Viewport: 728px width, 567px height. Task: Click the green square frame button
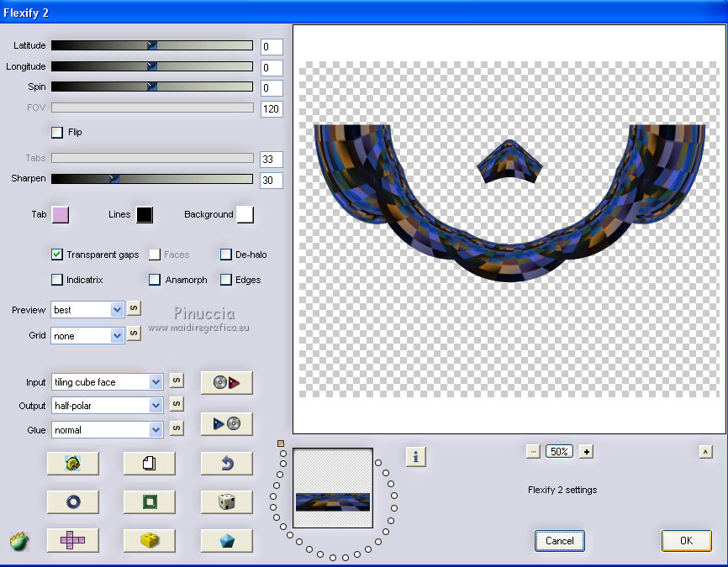coord(150,501)
